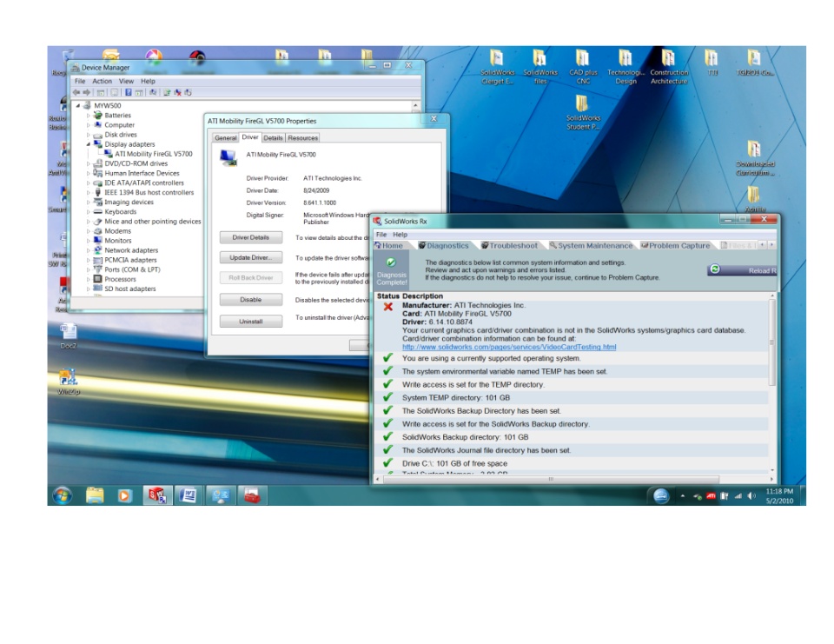
Task: Open the WinZip desktop shortcut
Action: click(x=68, y=382)
